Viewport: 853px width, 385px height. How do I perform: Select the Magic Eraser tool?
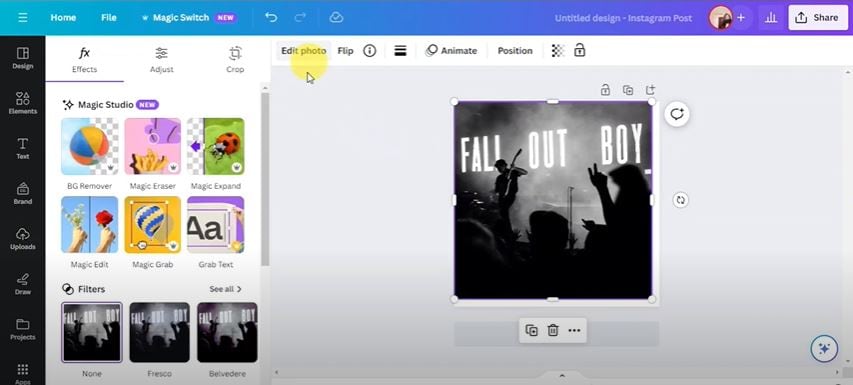pos(152,146)
